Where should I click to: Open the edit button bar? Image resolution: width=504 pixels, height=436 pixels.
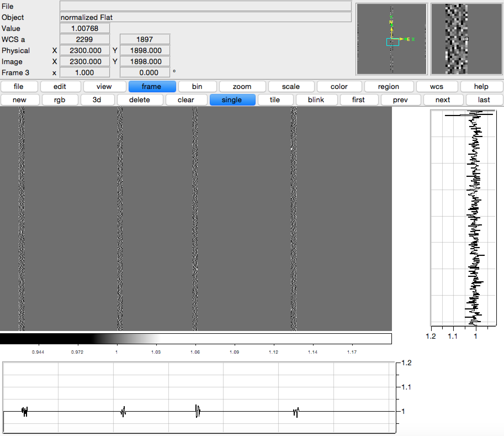(x=60, y=86)
